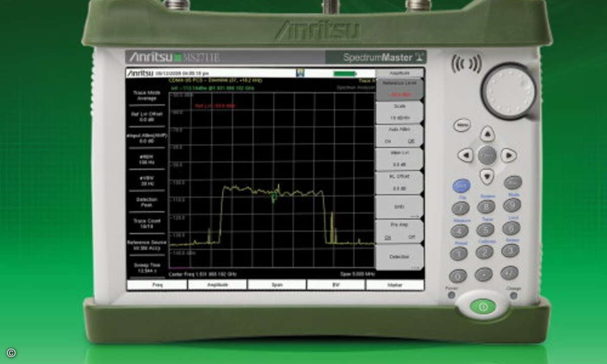Toggle the Auto Atten On/Off softkey
This screenshot has height=364, width=607.
point(399,136)
